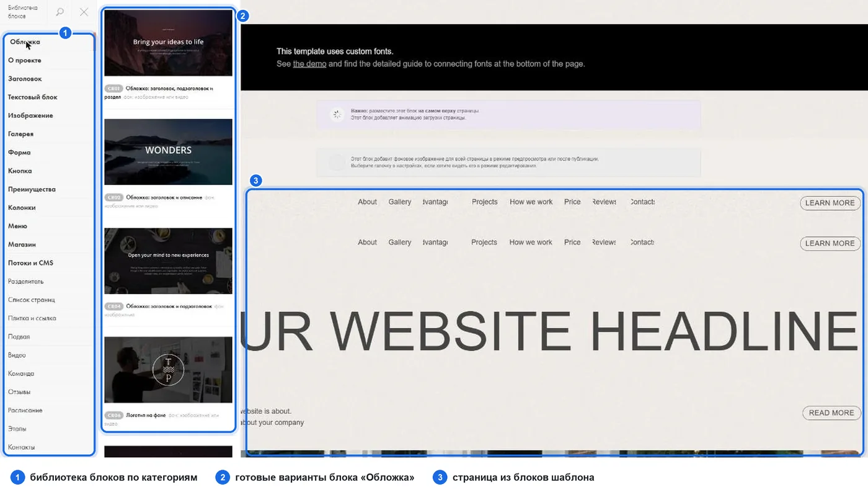Screen dimensions: 868x497
Task: Select the 'Open your mind to new experiences' thumbnail
Action: click(x=168, y=261)
